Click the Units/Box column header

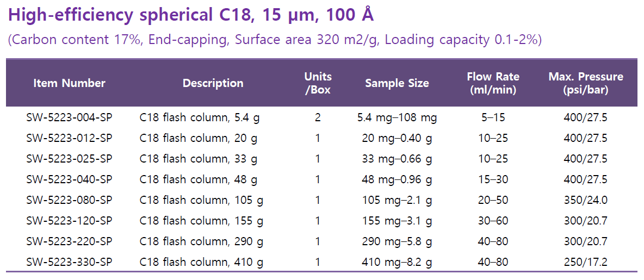pos(318,83)
